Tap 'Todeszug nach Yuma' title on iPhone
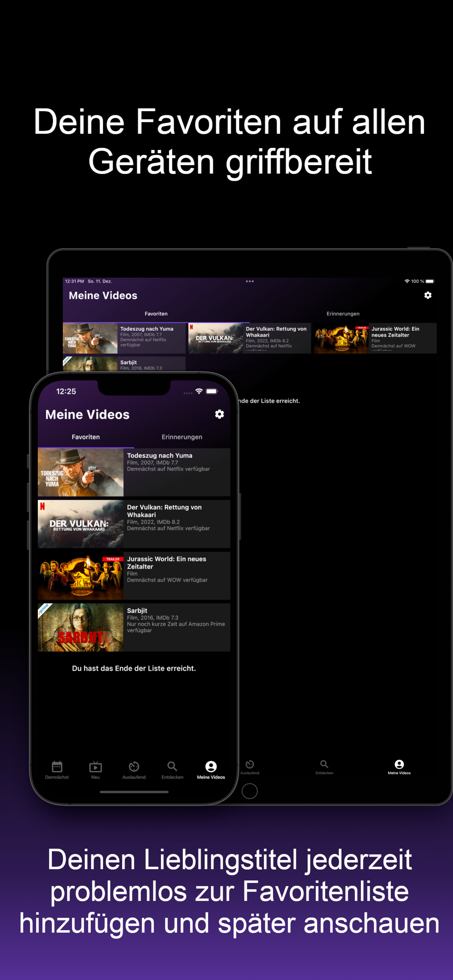The image size is (453, 980). click(159, 455)
